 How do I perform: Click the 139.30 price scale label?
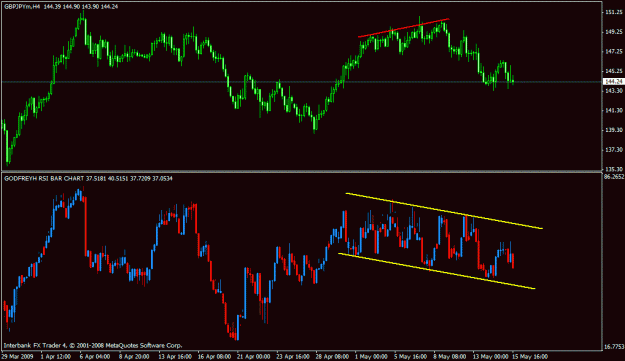click(x=614, y=130)
